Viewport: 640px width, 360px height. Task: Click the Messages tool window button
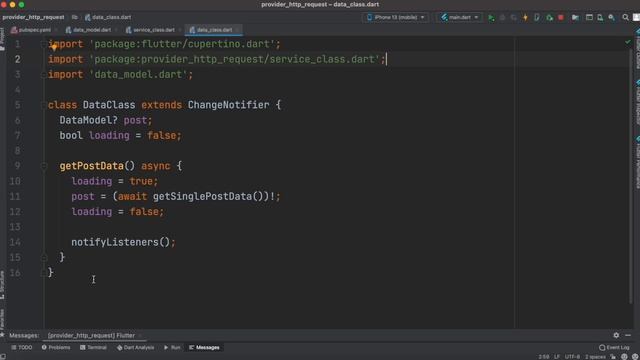click(204, 347)
